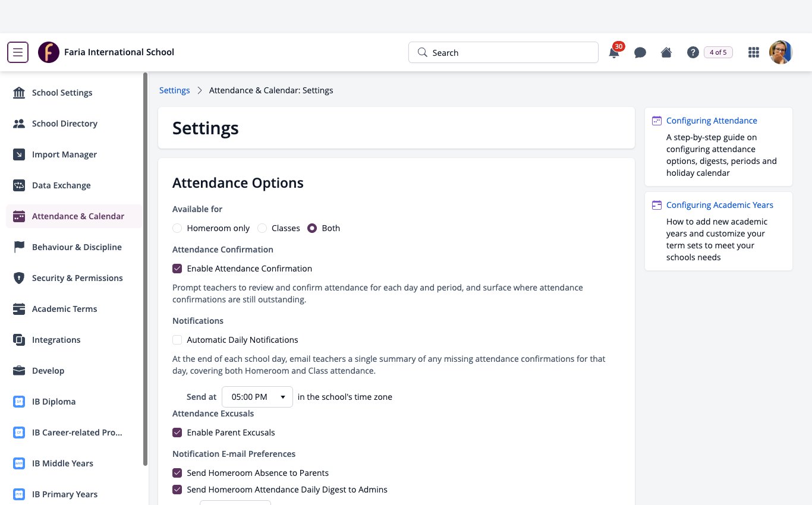This screenshot has height=505, width=812.
Task: Click the user profile avatar
Action: 781,52
